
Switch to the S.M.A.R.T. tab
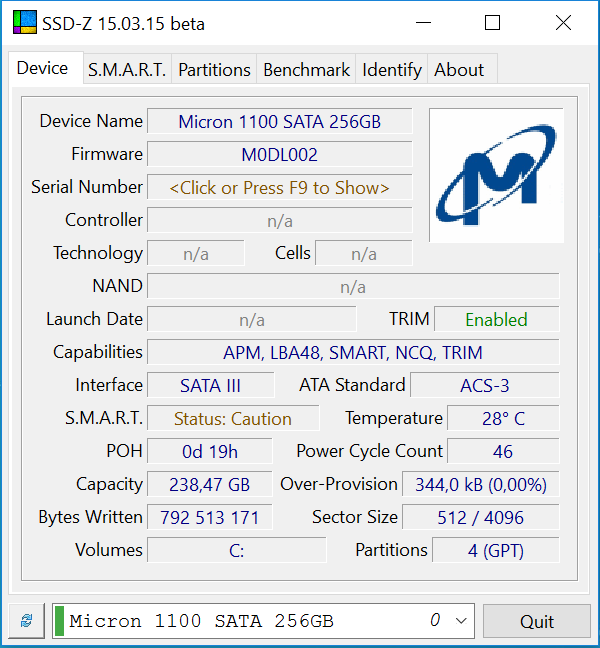127,69
